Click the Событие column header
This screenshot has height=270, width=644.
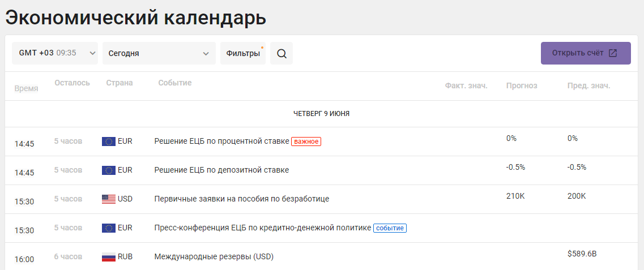175,83
